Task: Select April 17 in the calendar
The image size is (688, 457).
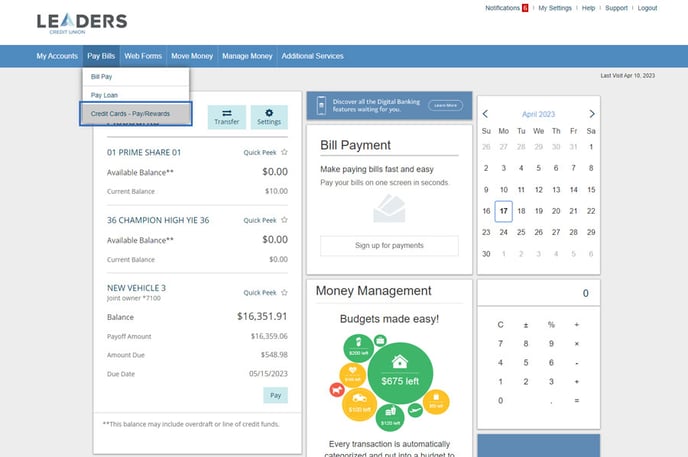Action: point(503,211)
